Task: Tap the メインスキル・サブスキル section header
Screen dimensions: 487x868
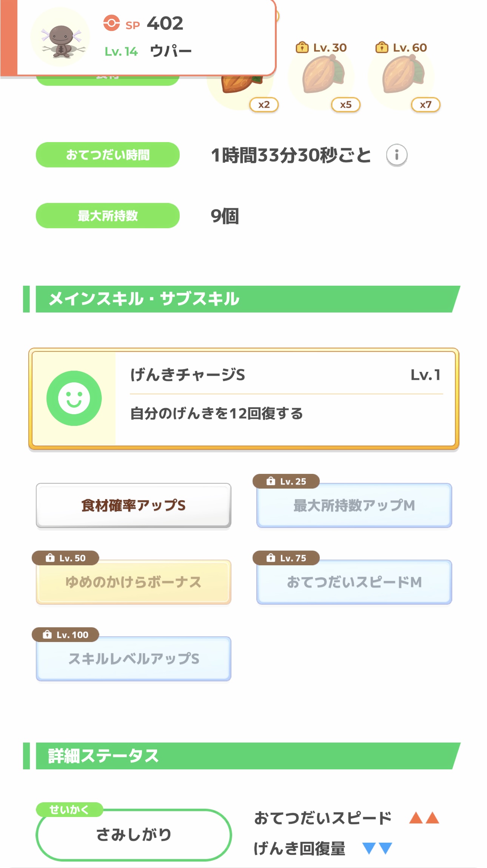Action: [242, 299]
